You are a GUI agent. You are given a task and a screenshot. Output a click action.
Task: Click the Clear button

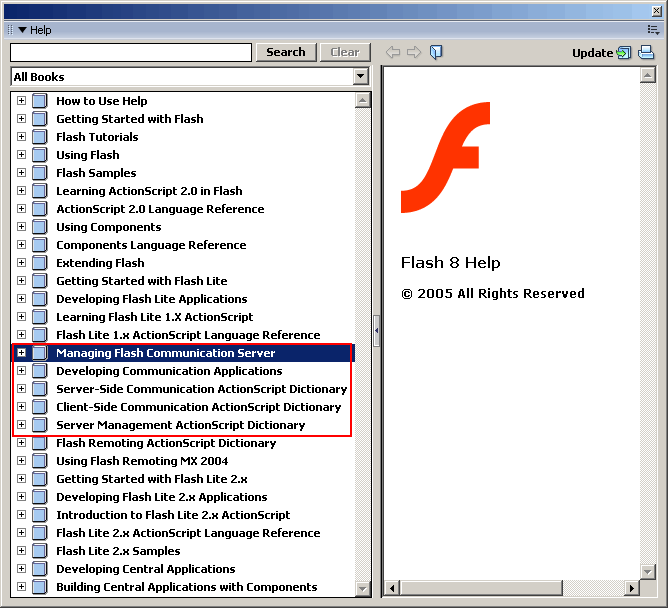[x=345, y=52]
